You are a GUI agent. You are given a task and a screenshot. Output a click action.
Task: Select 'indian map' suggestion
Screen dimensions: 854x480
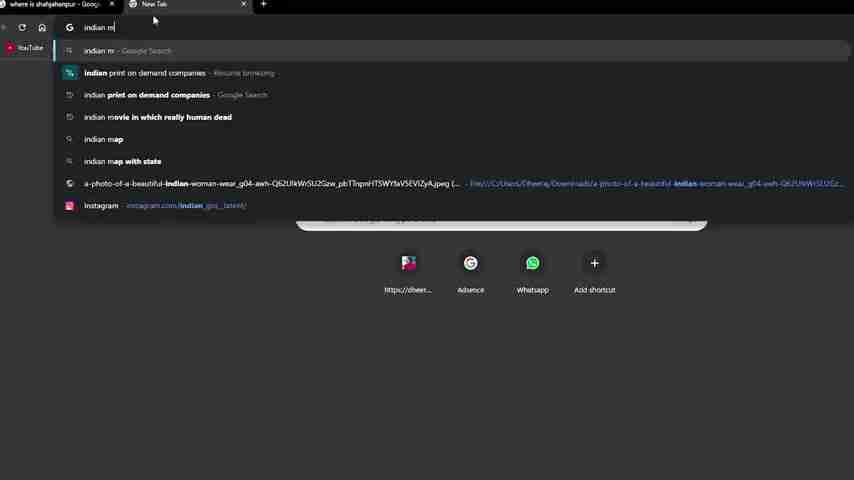click(104, 139)
